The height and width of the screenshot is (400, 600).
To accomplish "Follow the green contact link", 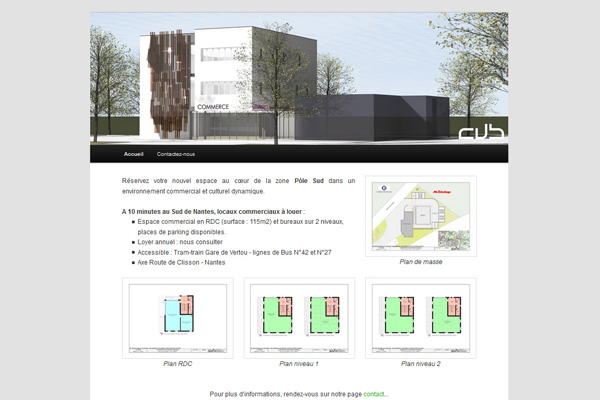I will [374, 394].
